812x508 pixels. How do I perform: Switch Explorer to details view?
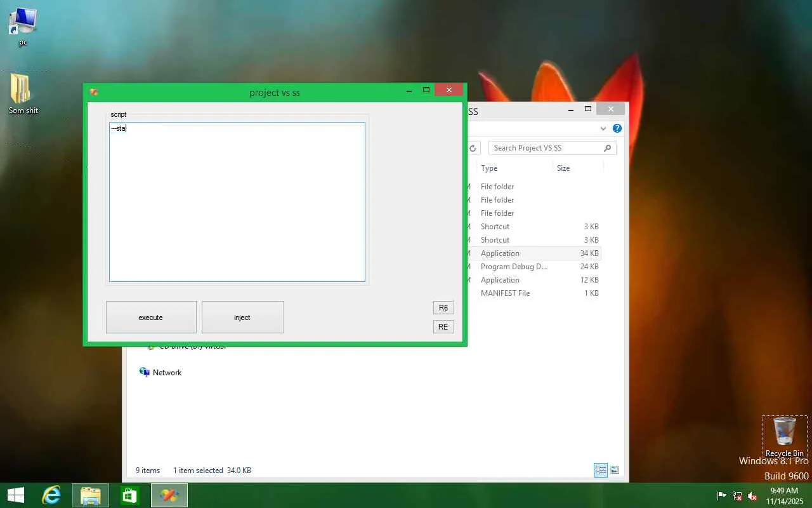pos(600,471)
